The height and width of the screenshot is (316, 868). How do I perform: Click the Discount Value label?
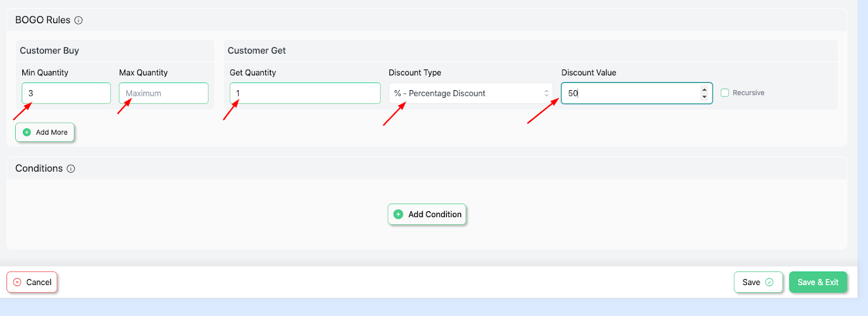coord(589,73)
